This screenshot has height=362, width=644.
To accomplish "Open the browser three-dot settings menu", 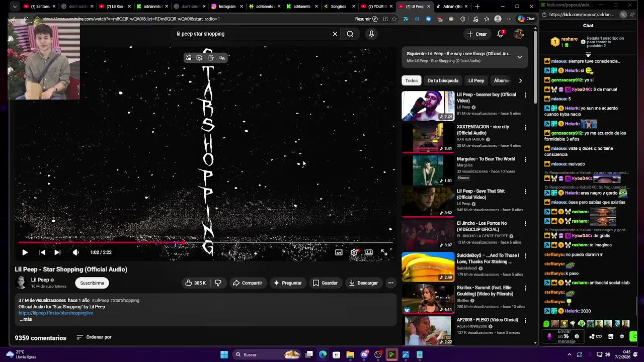I will pyautogui.click(x=509, y=19).
